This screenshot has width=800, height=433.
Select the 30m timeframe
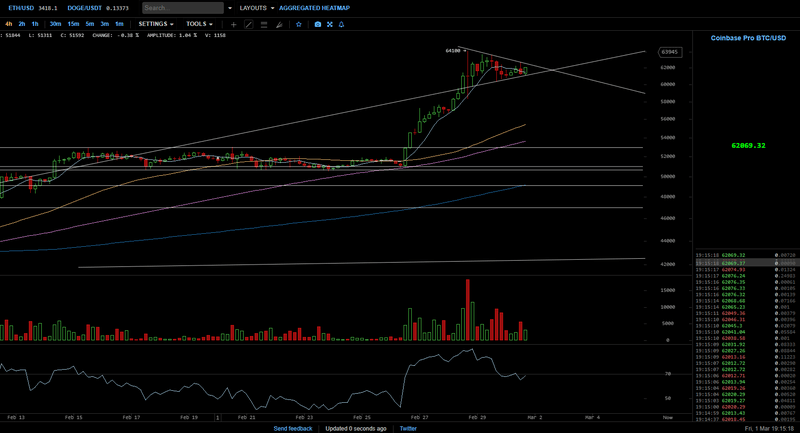pyautogui.click(x=55, y=24)
